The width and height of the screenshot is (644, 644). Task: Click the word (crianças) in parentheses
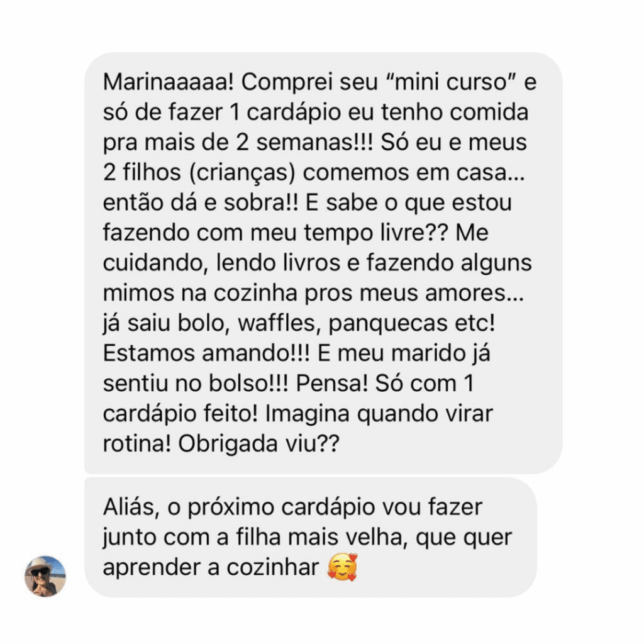(x=242, y=173)
